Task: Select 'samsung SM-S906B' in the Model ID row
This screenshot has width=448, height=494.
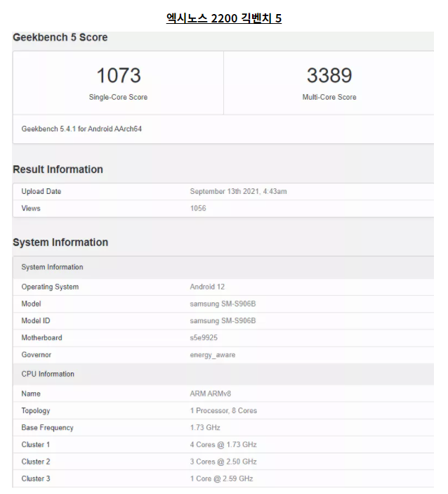Action: (x=223, y=320)
